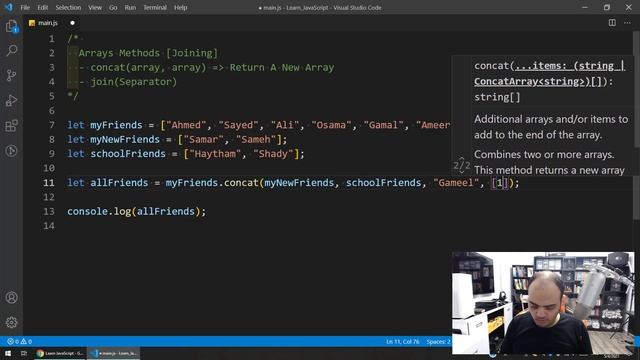Click the allFriends variable on line 11
This screenshot has width=640, height=360.
pos(119,182)
